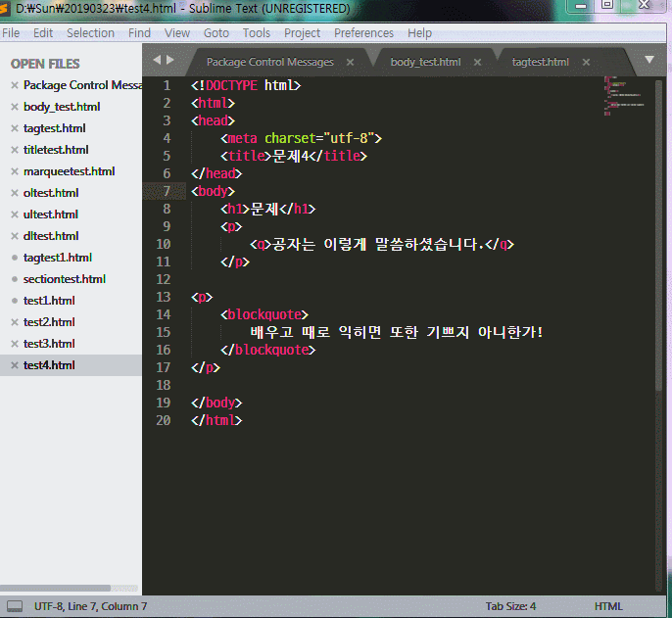Open sectiontest.html from Open Files
The image size is (672, 618).
click(65, 279)
